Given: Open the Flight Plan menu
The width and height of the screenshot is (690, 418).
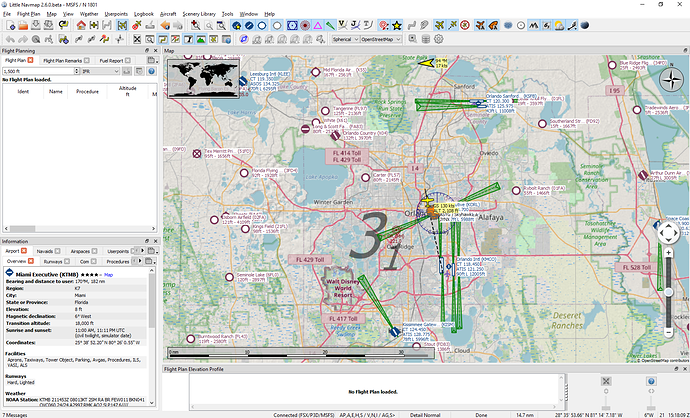Looking at the screenshot, I should pyautogui.click(x=29, y=14).
